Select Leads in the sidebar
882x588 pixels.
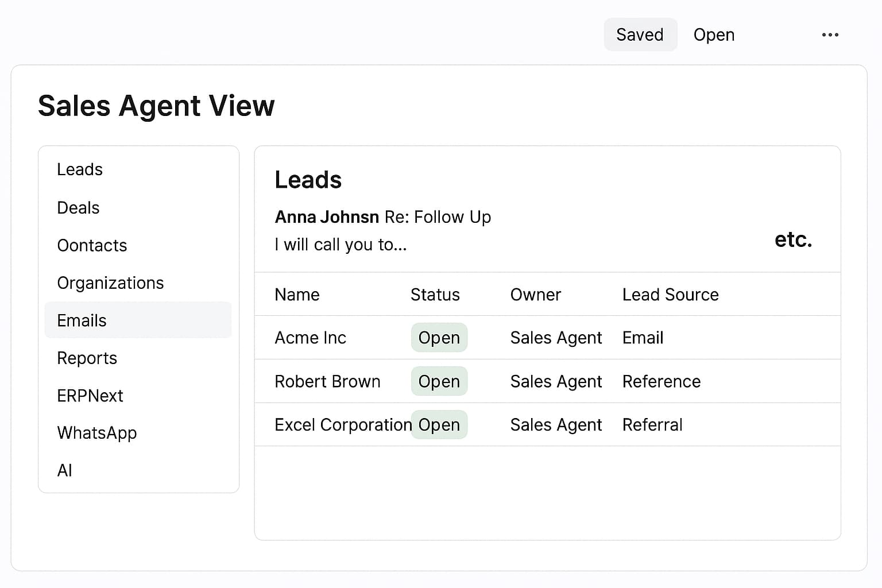80,169
